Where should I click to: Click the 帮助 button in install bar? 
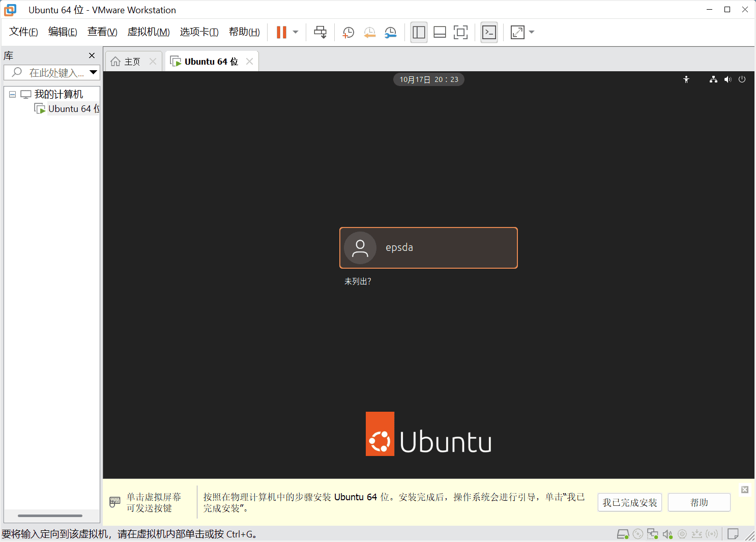[699, 502]
